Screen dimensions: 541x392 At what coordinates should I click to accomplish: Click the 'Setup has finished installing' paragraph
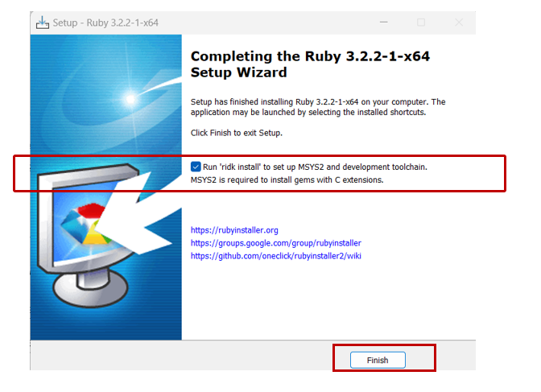(x=318, y=107)
